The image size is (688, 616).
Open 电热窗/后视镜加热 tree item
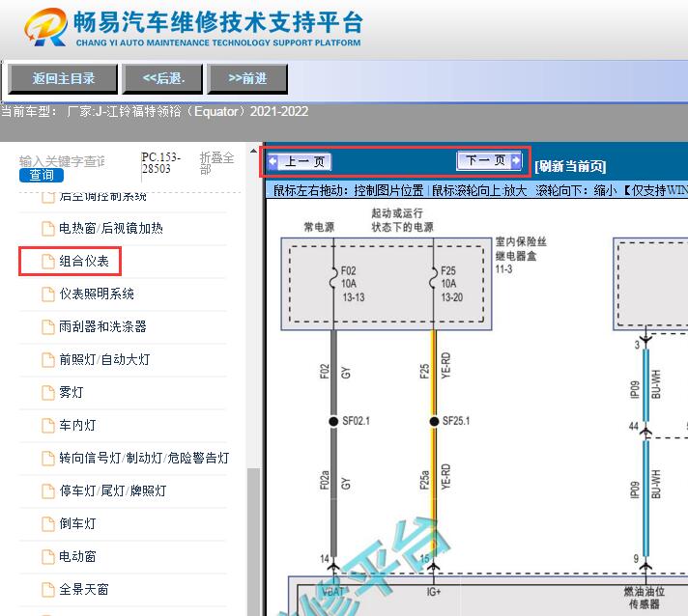(x=111, y=228)
